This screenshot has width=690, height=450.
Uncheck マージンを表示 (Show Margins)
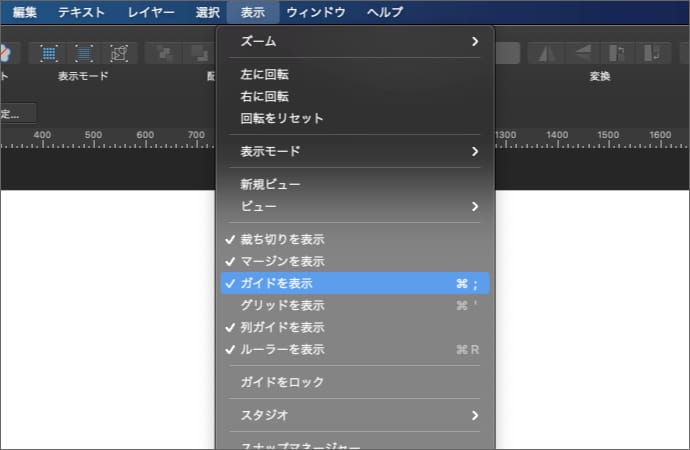282,262
